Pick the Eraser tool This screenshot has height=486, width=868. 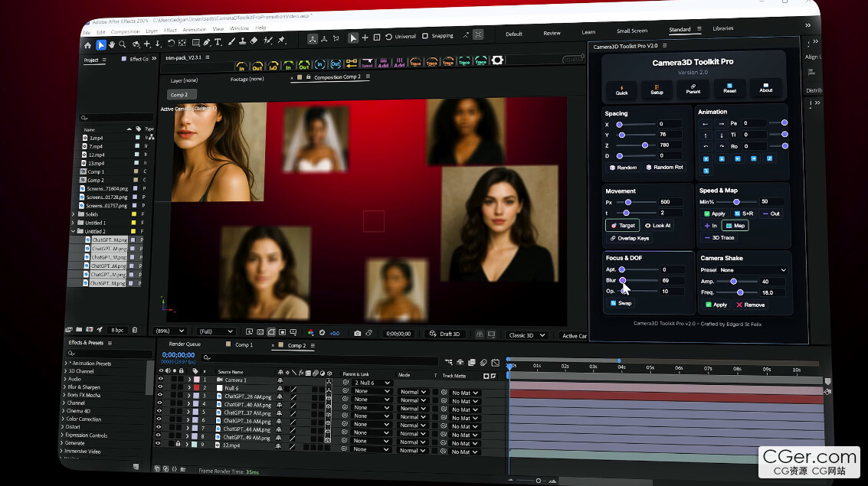tap(254, 41)
